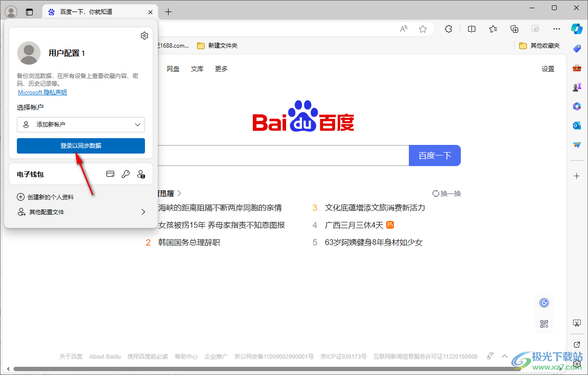
Task: Open a new tab with plus button
Action: pyautogui.click(x=168, y=12)
